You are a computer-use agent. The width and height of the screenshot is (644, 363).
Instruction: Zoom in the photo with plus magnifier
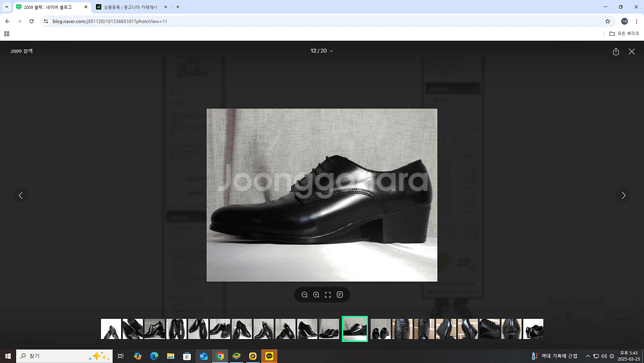pos(316,295)
